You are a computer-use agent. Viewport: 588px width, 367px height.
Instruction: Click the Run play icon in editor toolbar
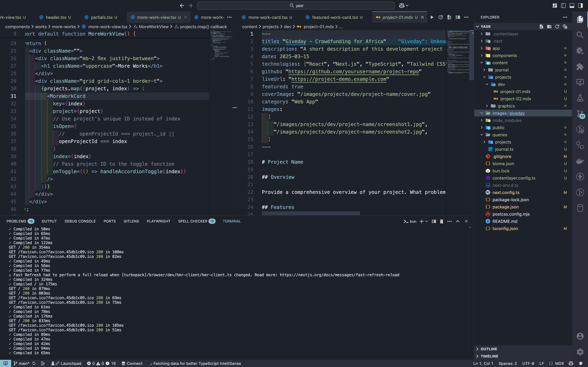432,17
